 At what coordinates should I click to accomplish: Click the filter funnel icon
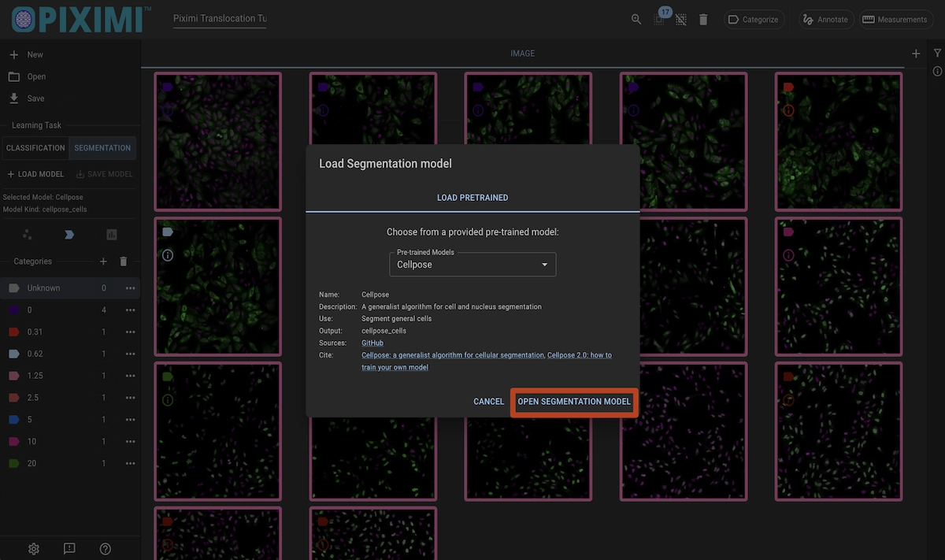[937, 54]
